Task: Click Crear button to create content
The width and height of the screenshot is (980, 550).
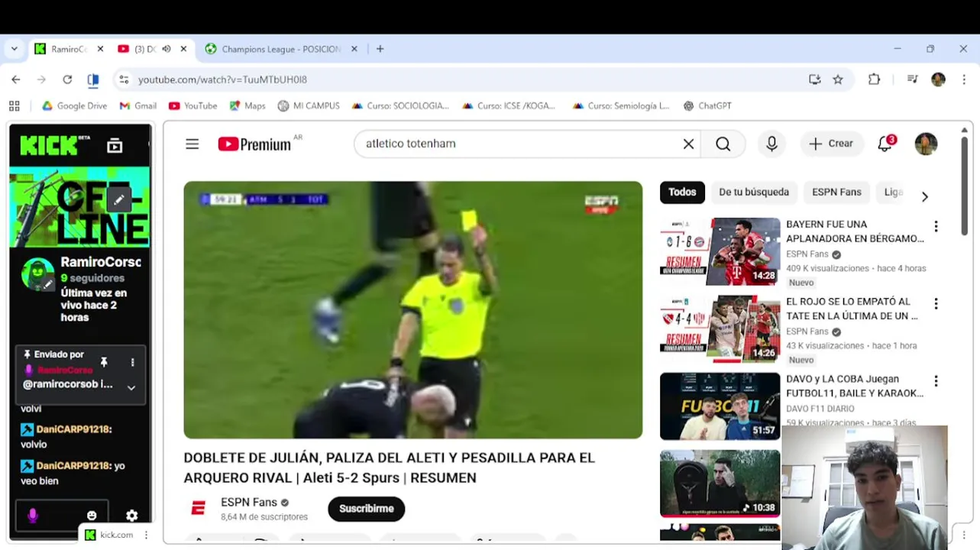Action: coord(831,144)
